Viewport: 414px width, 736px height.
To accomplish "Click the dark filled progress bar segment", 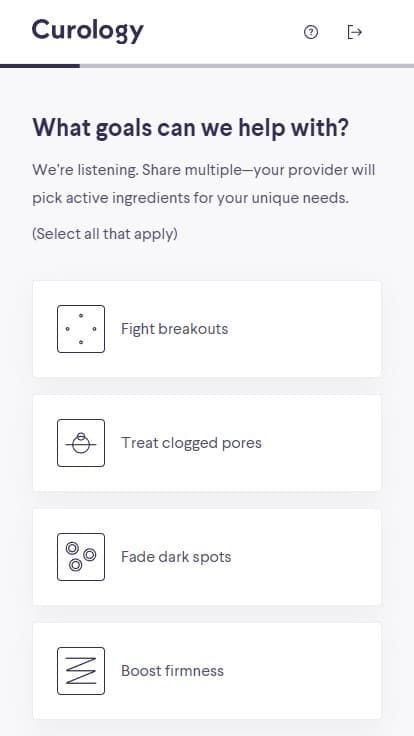I will pos(40,66).
